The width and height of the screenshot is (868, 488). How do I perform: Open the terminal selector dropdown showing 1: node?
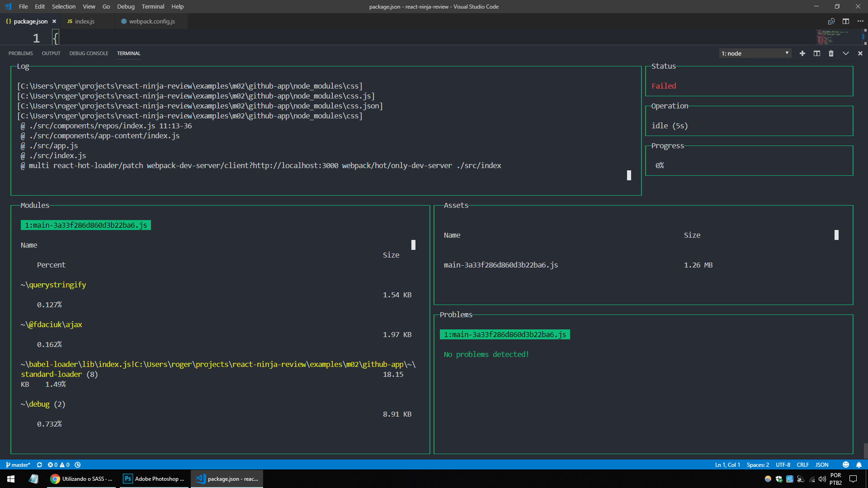tap(755, 53)
